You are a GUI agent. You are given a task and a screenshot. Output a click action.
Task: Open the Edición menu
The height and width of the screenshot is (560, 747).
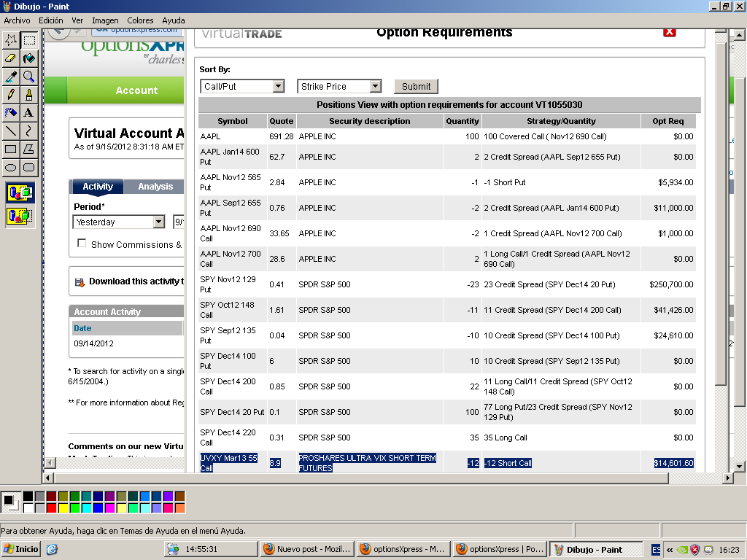click(51, 20)
